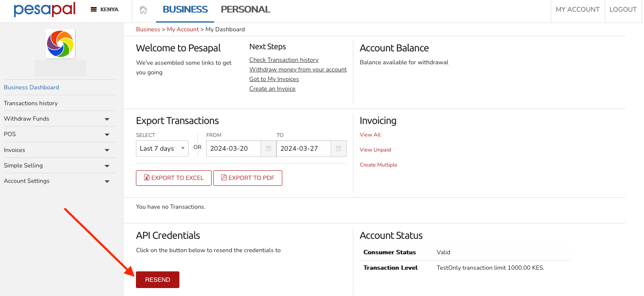Click the POS sidebar label
Viewport: 644px width, 296px height.
(10, 134)
